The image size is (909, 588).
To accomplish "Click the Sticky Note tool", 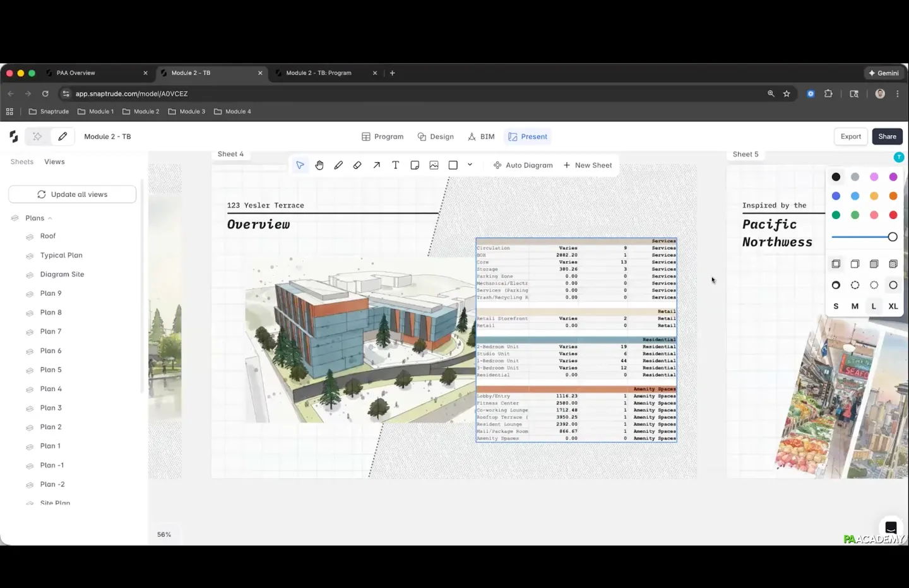I will click(415, 165).
